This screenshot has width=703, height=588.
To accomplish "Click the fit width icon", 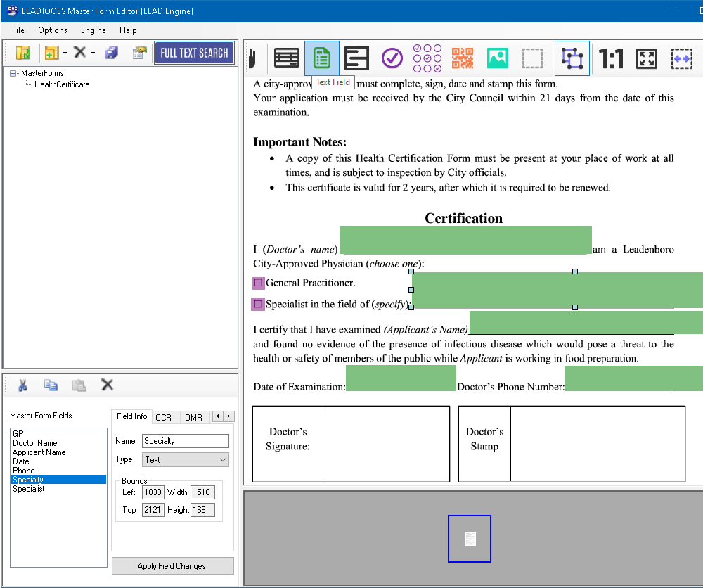I will tap(681, 58).
